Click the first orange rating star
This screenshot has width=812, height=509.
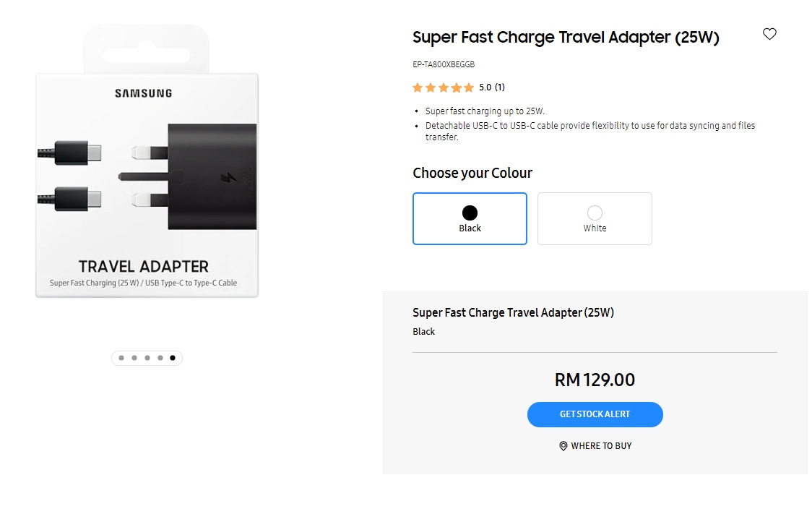pos(418,87)
